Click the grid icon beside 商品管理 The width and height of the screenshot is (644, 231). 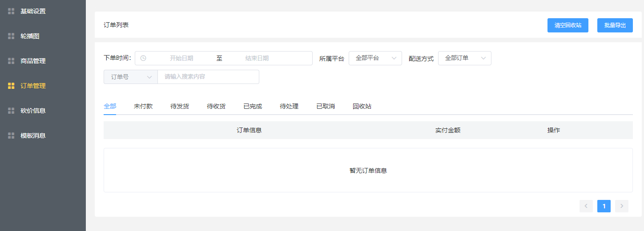11,61
